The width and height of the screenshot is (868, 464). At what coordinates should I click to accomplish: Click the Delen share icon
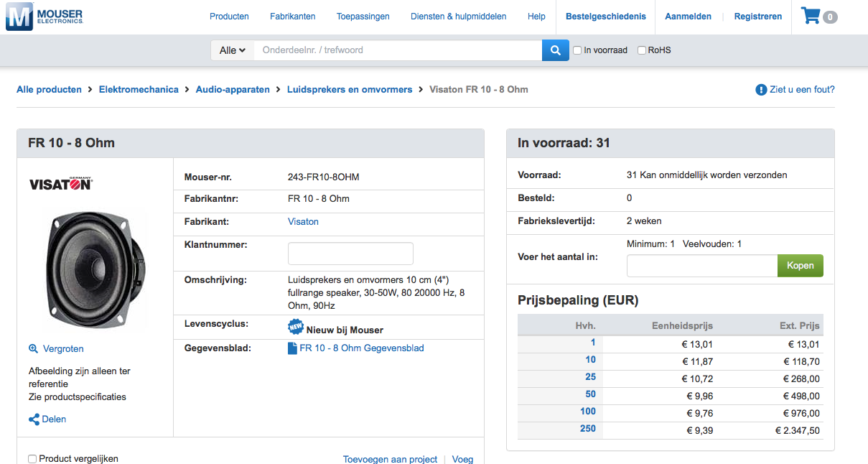pyautogui.click(x=34, y=419)
